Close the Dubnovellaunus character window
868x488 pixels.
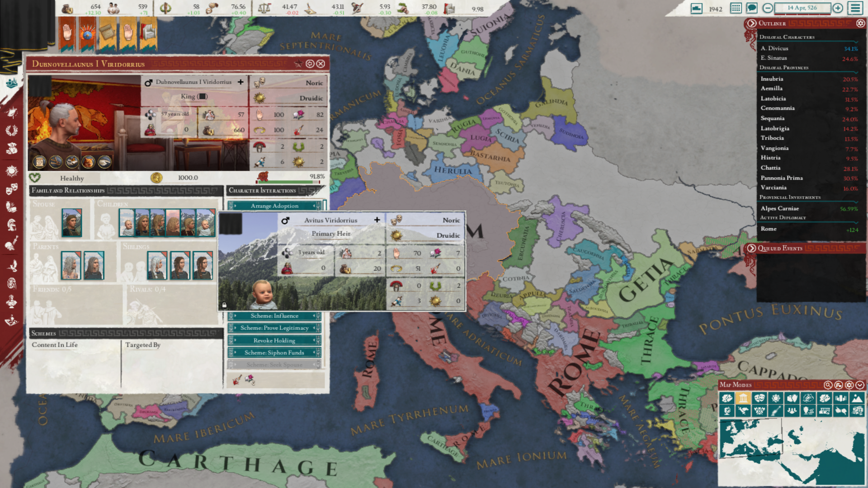click(321, 64)
